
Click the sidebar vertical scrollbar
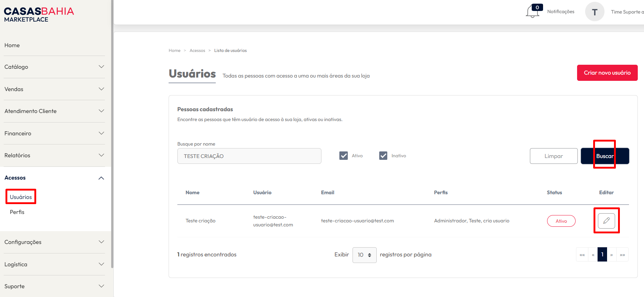tap(112, 134)
